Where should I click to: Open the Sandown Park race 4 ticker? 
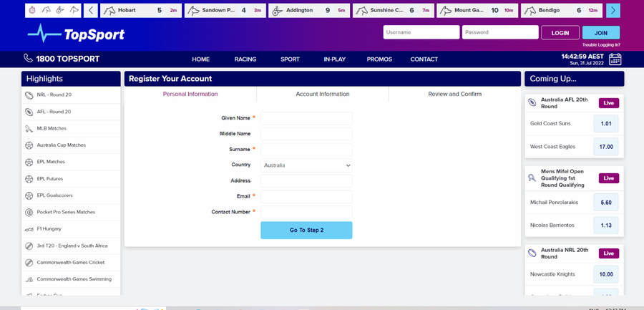[x=224, y=11]
